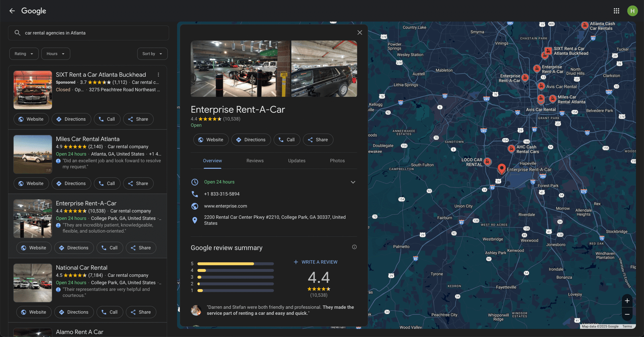Zoom out on the map
Screen dimensions: 644x337
(627, 314)
